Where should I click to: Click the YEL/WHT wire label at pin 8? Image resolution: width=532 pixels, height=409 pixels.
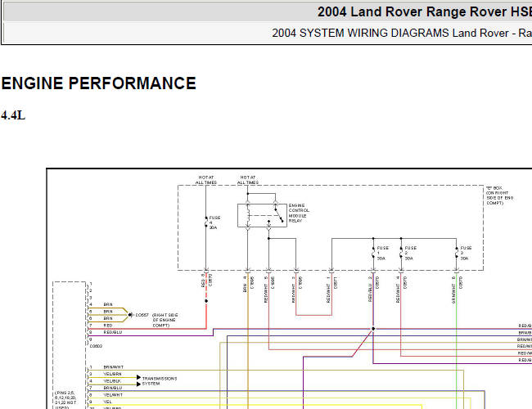tap(113, 395)
